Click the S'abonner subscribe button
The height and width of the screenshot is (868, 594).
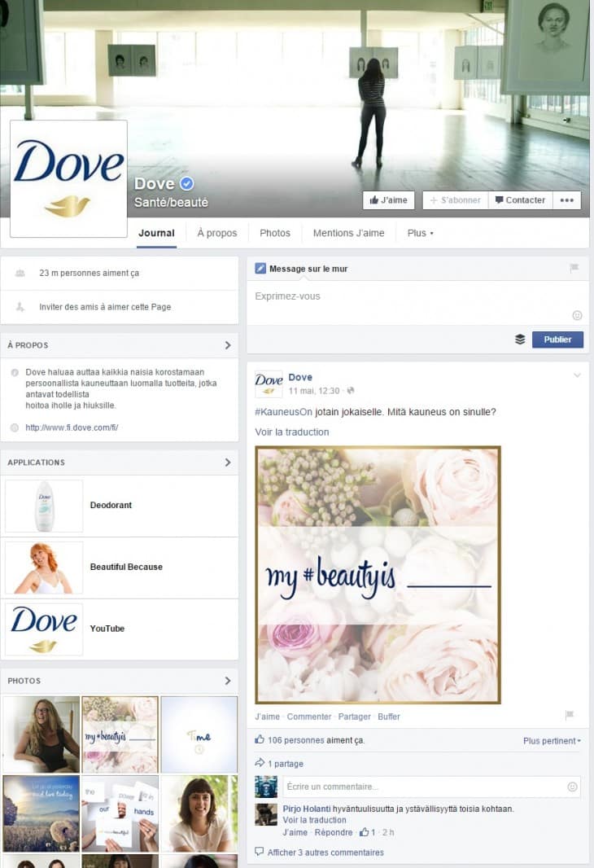pos(455,199)
